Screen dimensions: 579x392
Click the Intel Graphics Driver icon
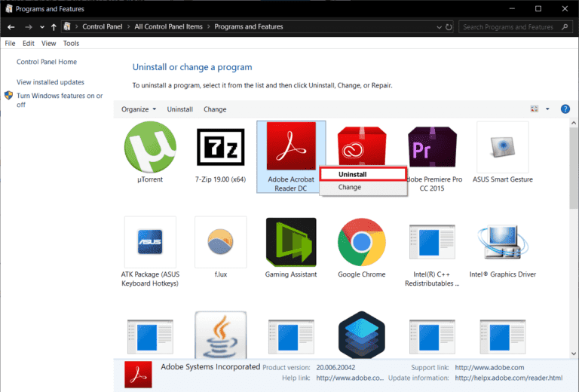point(502,243)
